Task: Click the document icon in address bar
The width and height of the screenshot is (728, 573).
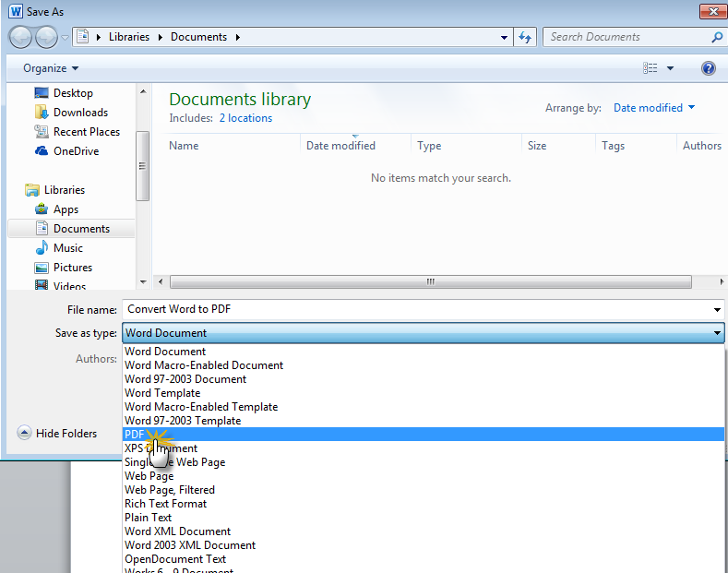Action: [x=83, y=37]
